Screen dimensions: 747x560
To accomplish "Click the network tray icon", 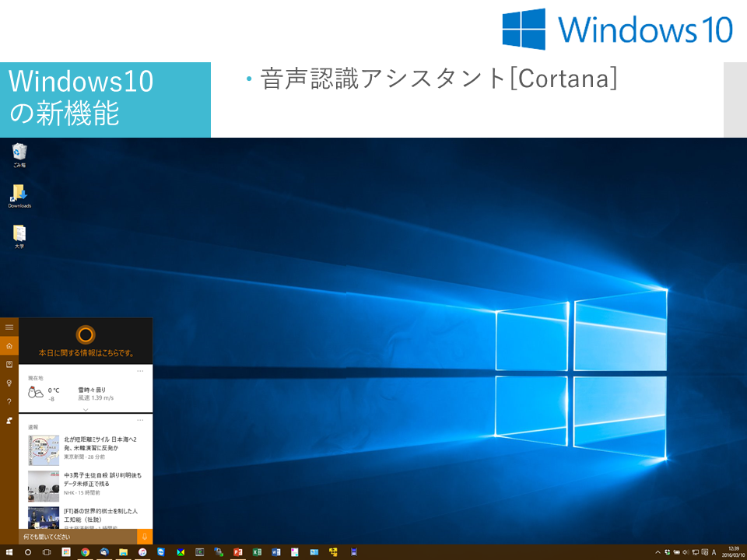I will click(695, 552).
